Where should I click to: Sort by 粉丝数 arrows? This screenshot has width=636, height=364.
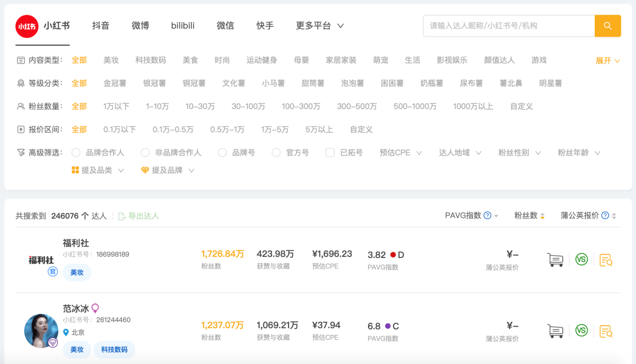click(x=543, y=216)
